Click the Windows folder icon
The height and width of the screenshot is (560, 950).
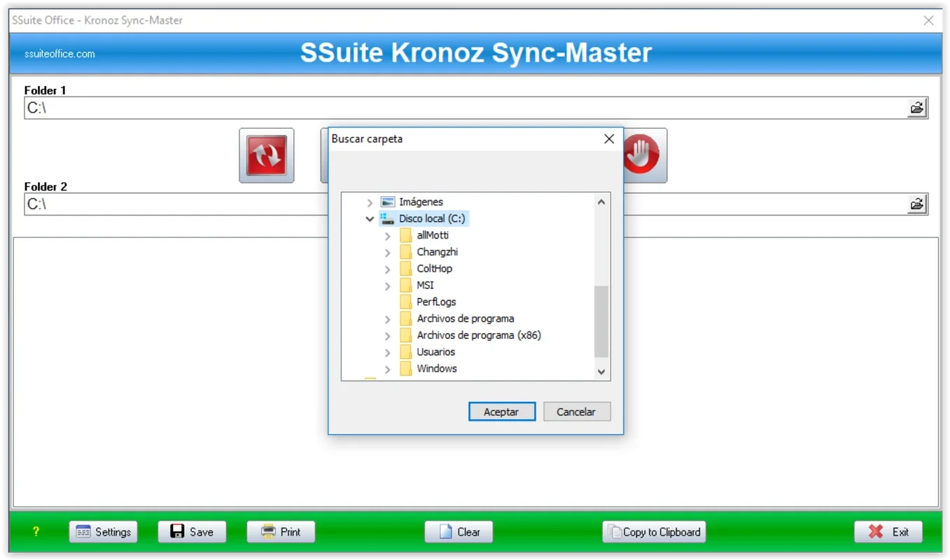pyautogui.click(x=406, y=369)
